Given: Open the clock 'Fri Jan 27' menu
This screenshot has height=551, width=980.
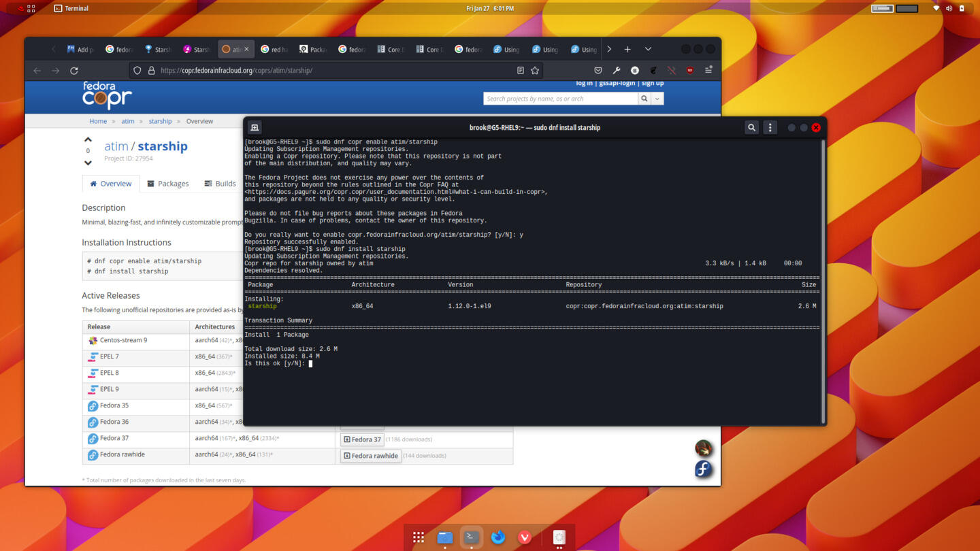Looking at the screenshot, I should click(490, 8).
